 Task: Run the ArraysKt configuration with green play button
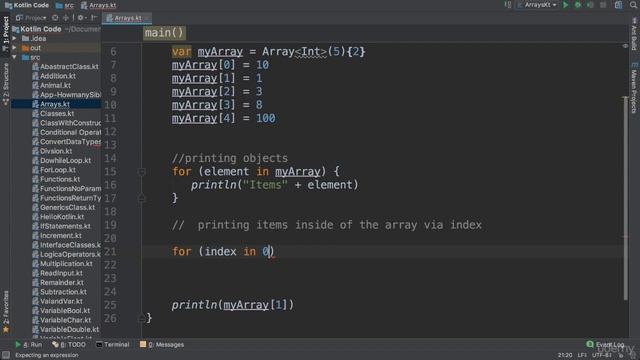(x=565, y=5)
